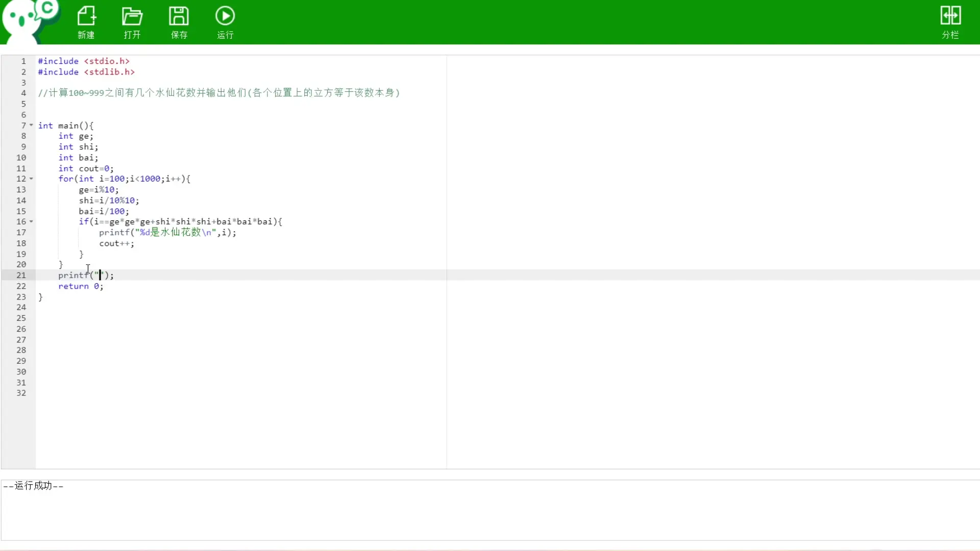Click inside the right-hand empty editor pane

click(x=713, y=262)
